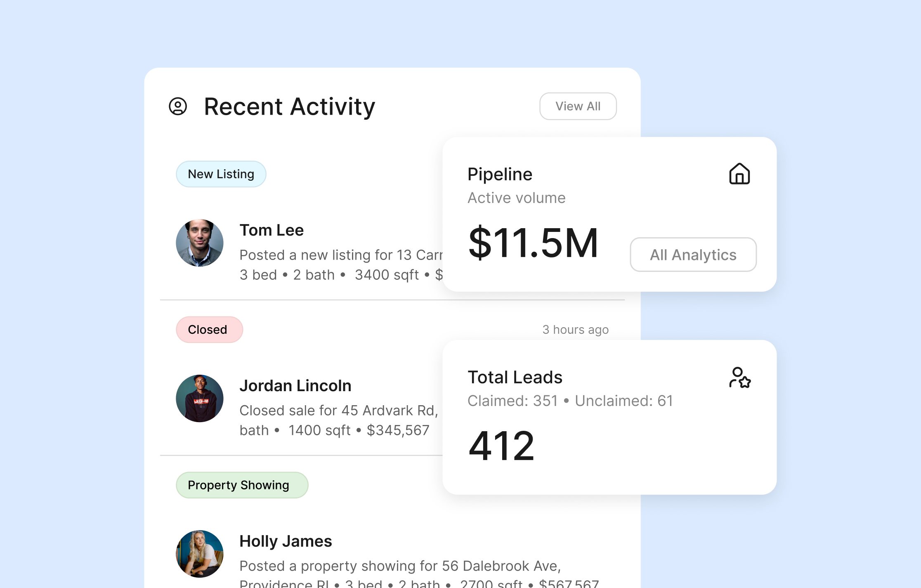Open Jordan Lincoln's name link
921x588 pixels.
pos(295,386)
